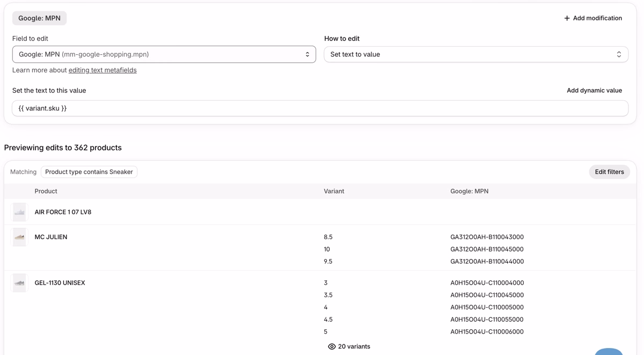Select the AIR FORCE 1 07 LV8 product name

pos(63,212)
